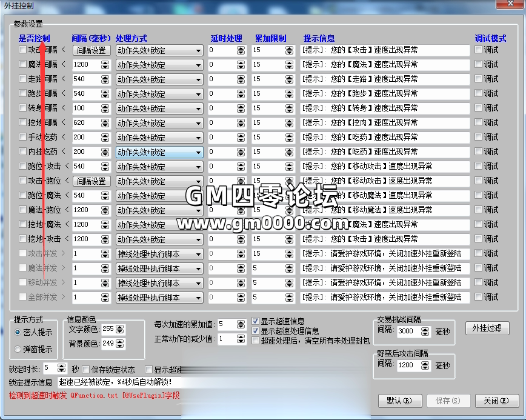Select the 弹窗提示 radio button
Image resolution: width=526 pixels, height=420 pixels.
click(x=18, y=349)
